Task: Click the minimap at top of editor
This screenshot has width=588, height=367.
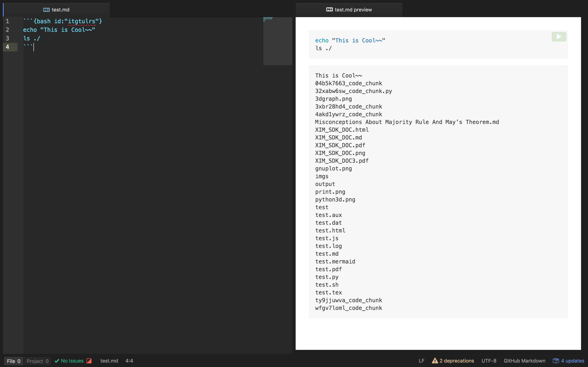Action: click(277, 41)
